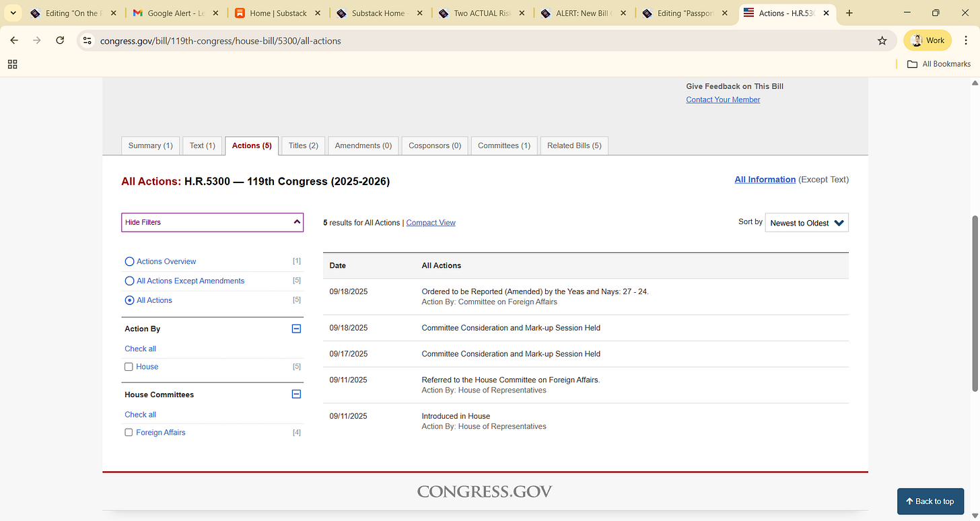Open the Cosponsors (0) tab
This screenshot has width=980, height=521.
coord(435,145)
